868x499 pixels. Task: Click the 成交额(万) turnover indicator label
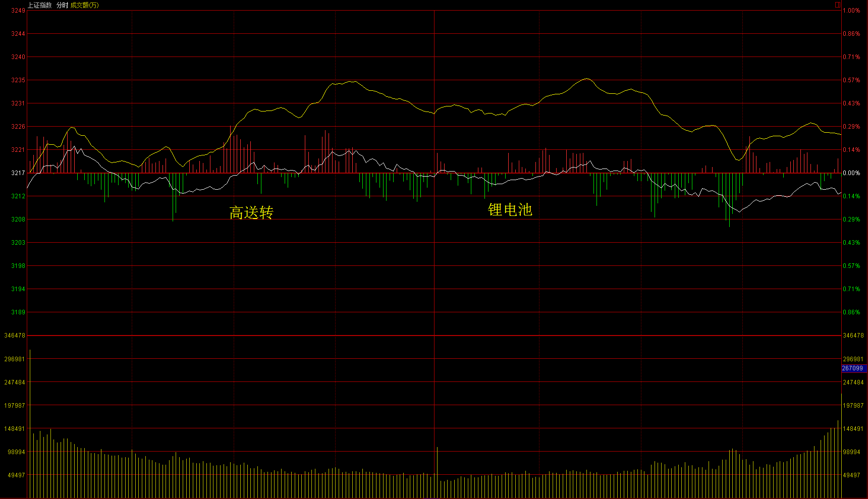point(84,5)
